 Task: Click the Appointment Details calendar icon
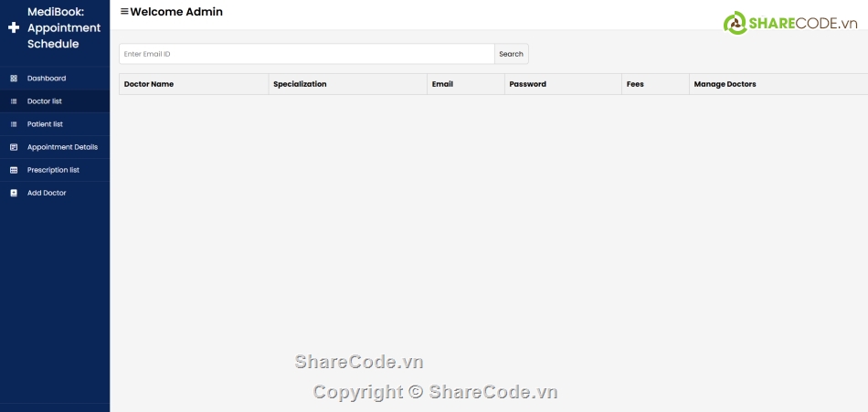click(14, 147)
